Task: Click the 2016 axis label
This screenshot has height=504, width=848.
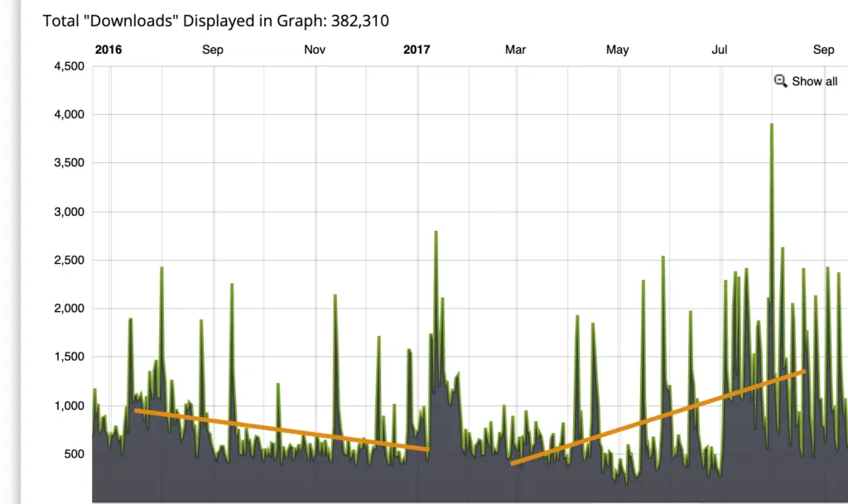Action: 108,50
